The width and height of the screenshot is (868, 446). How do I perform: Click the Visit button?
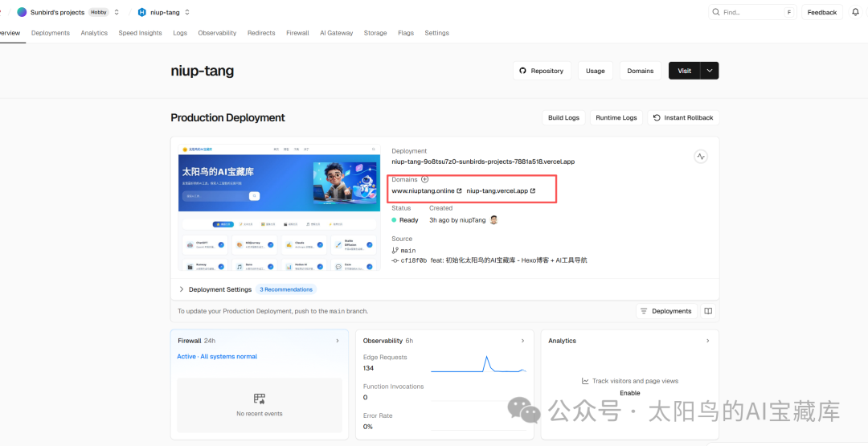click(684, 71)
